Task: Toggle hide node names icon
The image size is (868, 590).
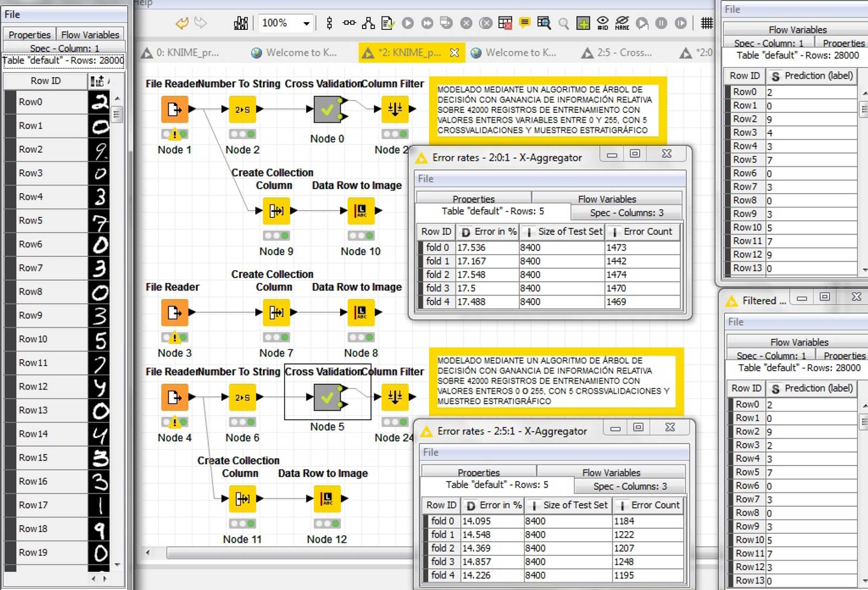Action: click(x=622, y=23)
